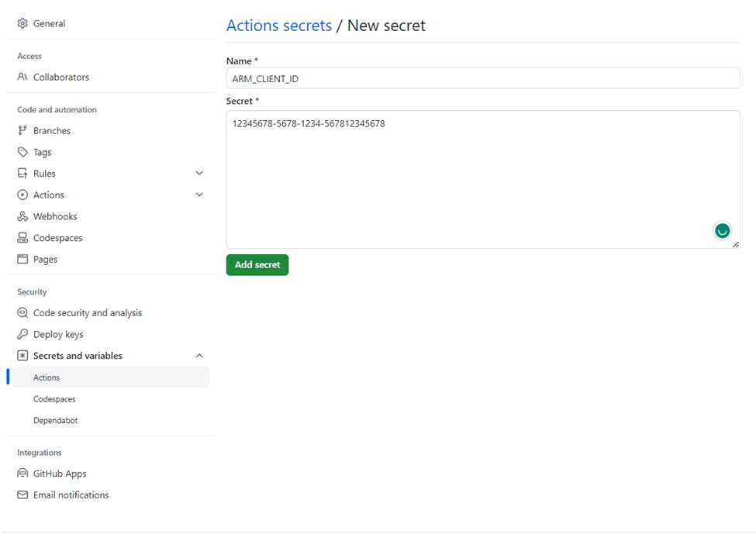This screenshot has width=756, height=534.
Task: Open the GitHub Apps settings
Action: click(60, 474)
